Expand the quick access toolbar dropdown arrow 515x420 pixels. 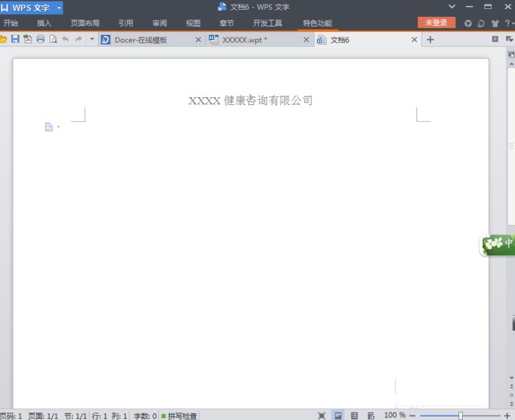92,39
